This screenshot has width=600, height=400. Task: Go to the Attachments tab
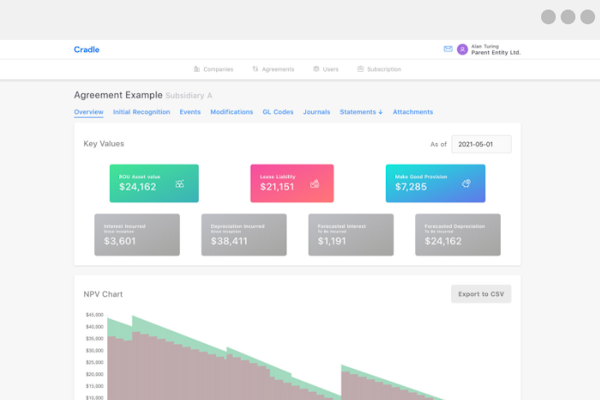[x=413, y=112]
